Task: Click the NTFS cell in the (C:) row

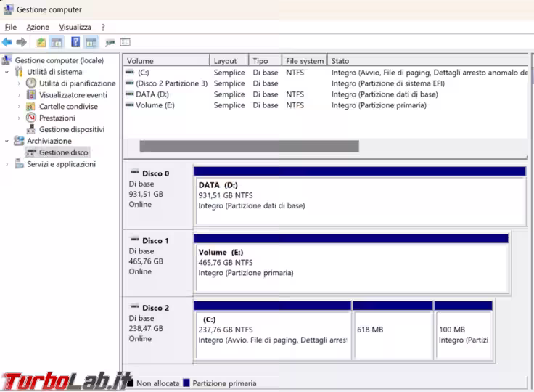Action: tap(295, 73)
